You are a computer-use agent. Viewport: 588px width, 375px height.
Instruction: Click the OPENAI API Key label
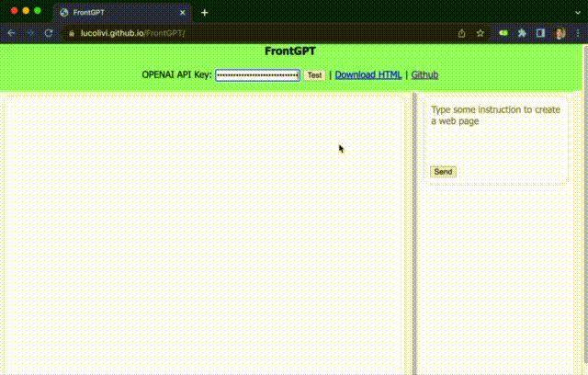pos(176,75)
